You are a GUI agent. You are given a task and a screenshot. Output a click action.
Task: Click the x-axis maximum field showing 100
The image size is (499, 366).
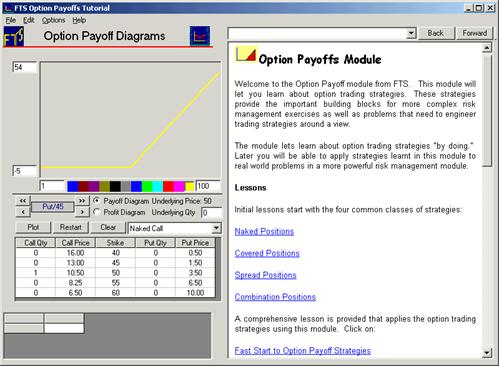click(208, 186)
